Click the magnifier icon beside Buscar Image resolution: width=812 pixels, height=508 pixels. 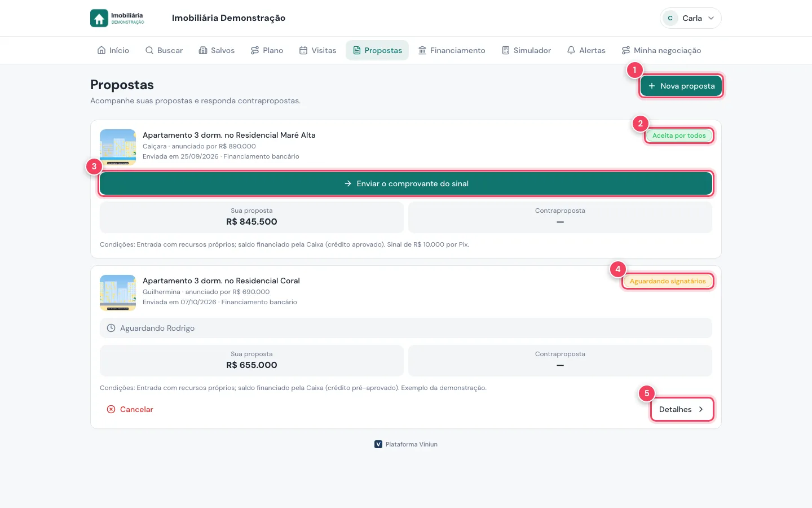149,50
